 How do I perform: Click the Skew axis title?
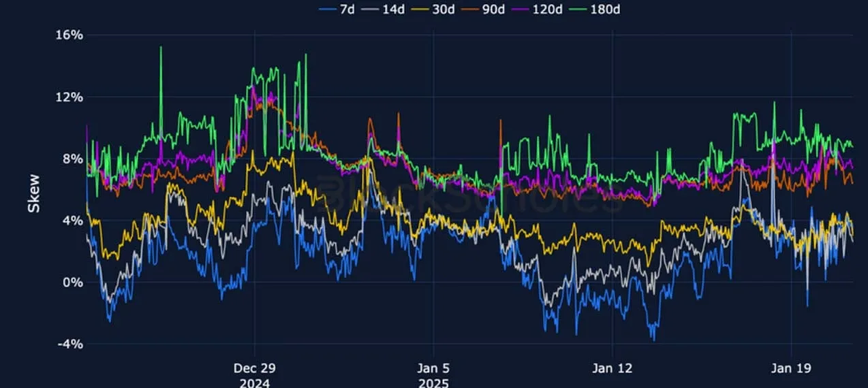point(33,194)
